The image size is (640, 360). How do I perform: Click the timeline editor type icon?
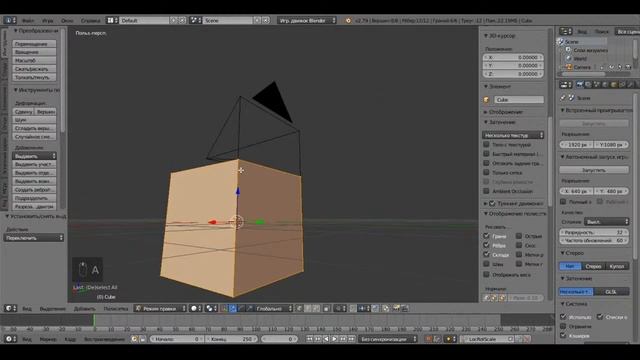[x=10, y=339]
